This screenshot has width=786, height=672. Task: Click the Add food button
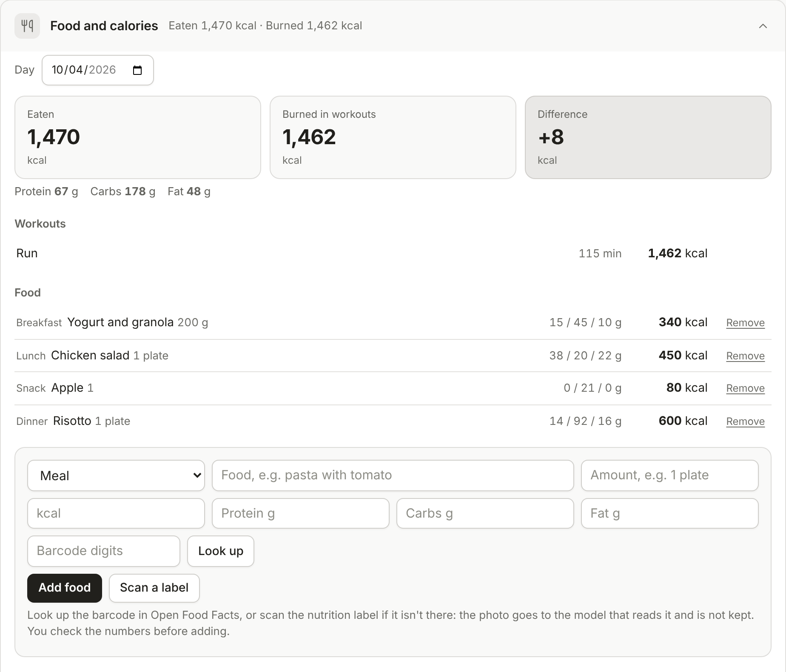tap(65, 588)
